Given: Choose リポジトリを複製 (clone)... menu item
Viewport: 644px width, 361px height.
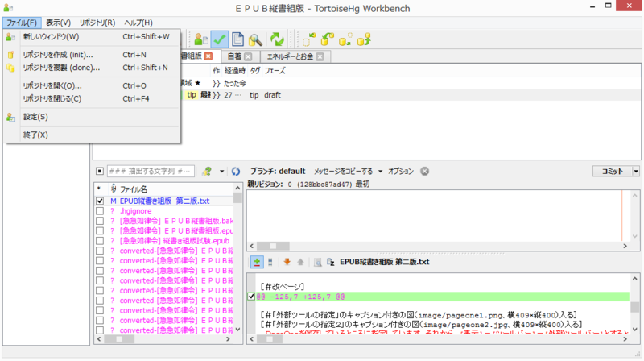Looking at the screenshot, I should click(x=93, y=68).
